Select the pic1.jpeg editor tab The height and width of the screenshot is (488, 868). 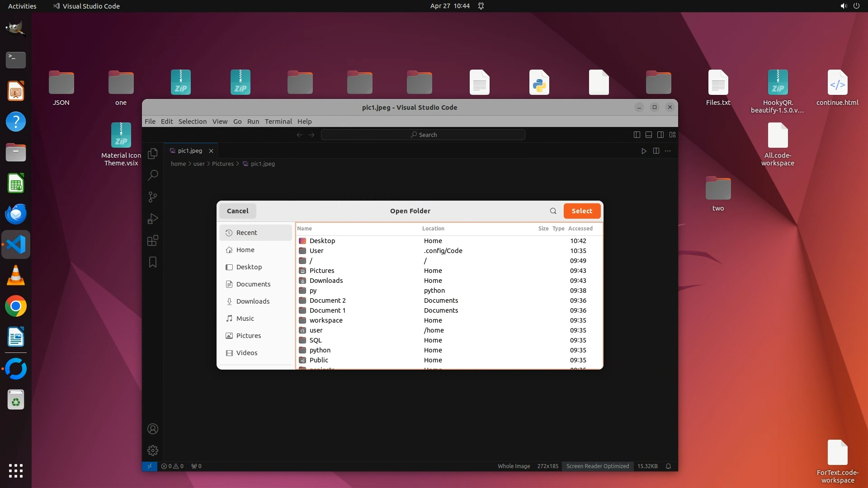pos(190,151)
